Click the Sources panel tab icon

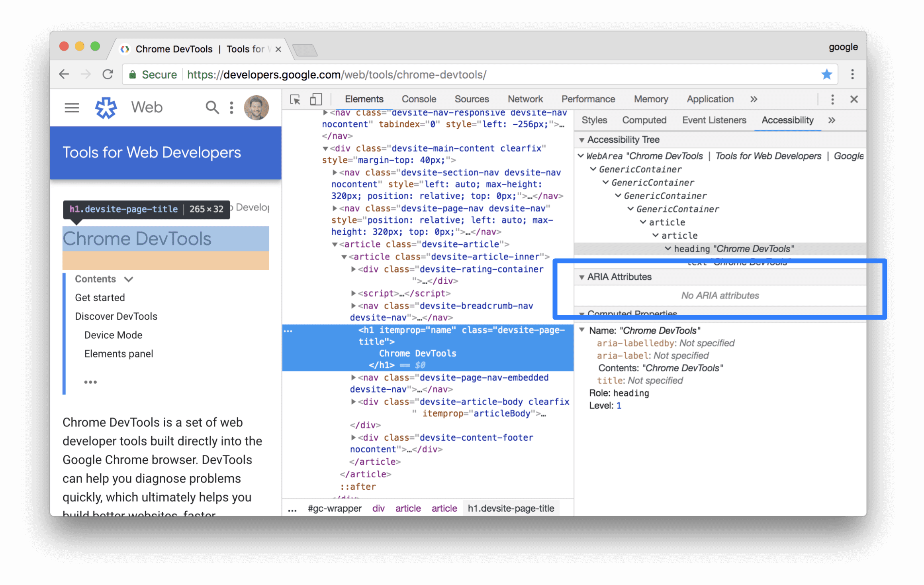pos(472,100)
